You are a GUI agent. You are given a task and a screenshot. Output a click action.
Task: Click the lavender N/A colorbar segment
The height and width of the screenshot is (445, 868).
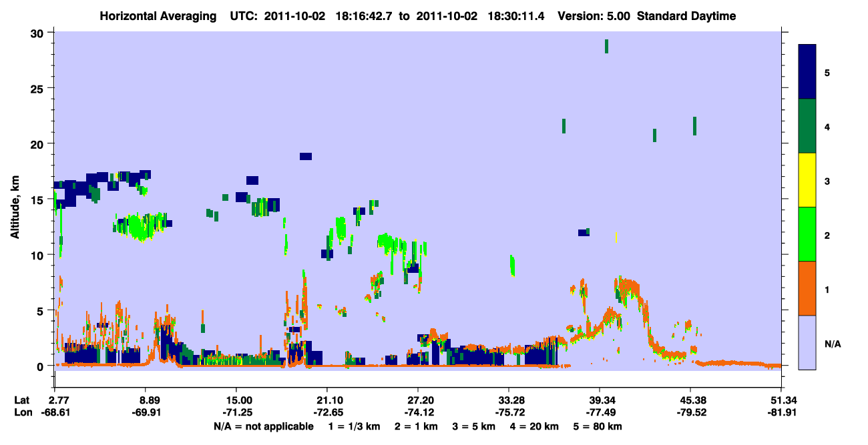(807, 342)
